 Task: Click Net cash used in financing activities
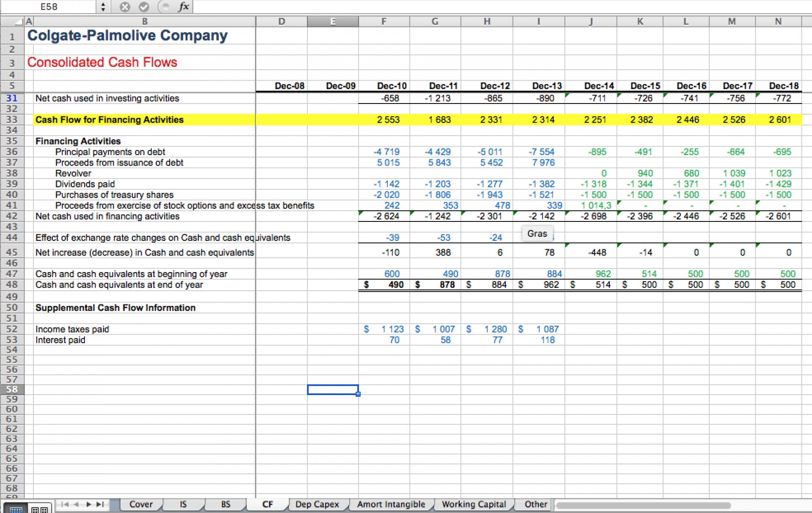(x=107, y=216)
